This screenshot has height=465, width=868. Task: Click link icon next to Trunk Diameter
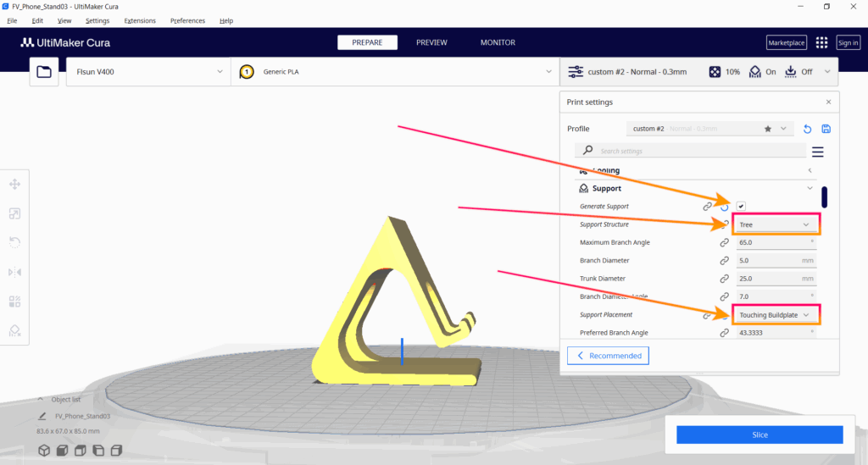(724, 279)
